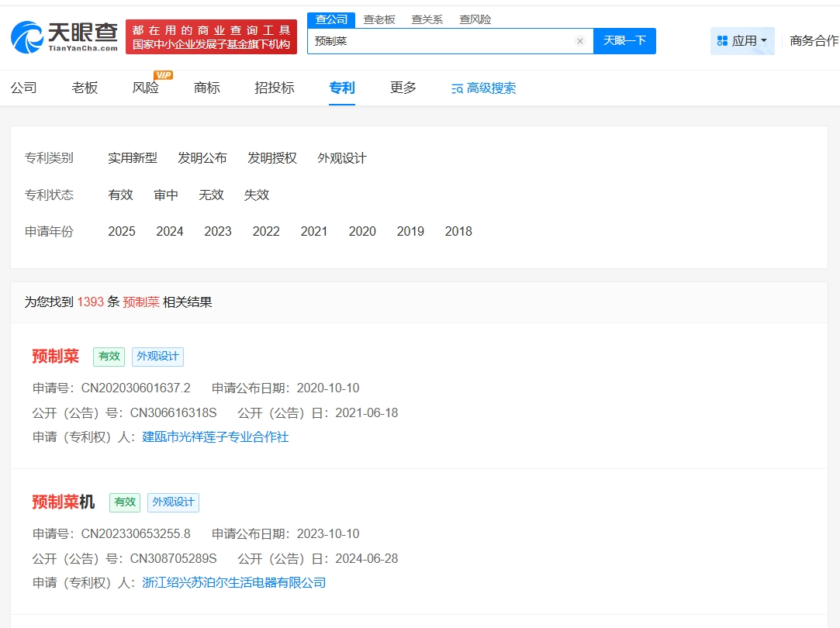The height and width of the screenshot is (628, 840).
Task: Open the 风险 VIP navigation tab
Action: tap(146, 88)
